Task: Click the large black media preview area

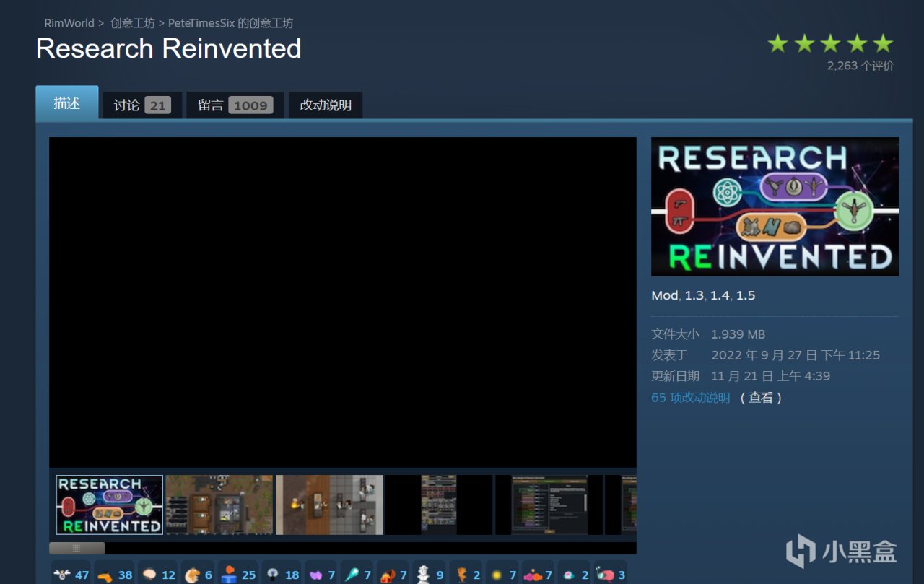Action: [x=343, y=302]
